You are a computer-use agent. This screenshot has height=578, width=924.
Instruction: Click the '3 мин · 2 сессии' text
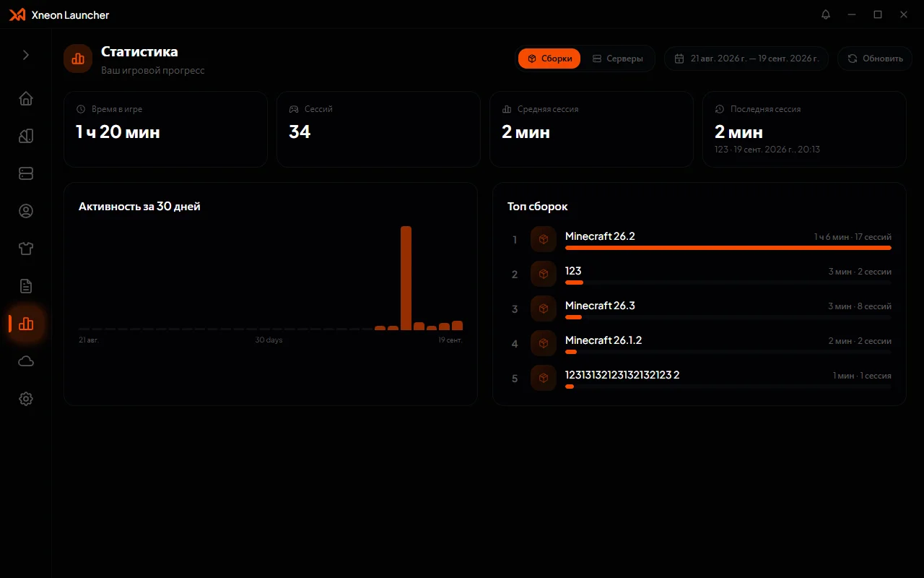860,272
